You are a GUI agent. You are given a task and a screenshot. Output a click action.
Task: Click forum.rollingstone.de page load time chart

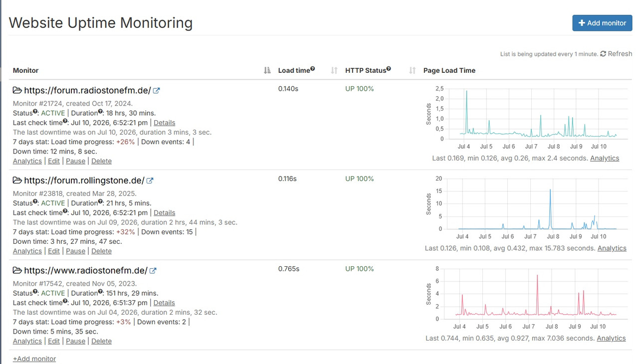pyautogui.click(x=525, y=207)
